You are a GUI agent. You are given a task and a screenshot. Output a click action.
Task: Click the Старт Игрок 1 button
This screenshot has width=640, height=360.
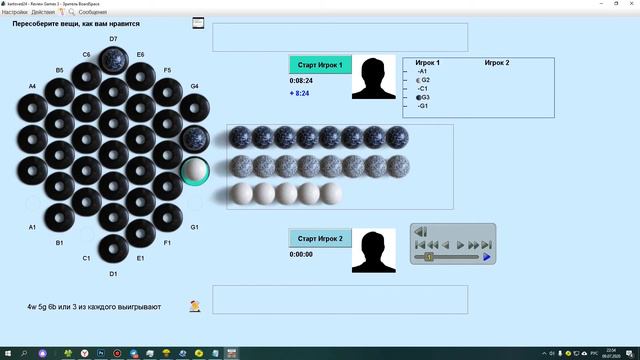pyautogui.click(x=320, y=65)
